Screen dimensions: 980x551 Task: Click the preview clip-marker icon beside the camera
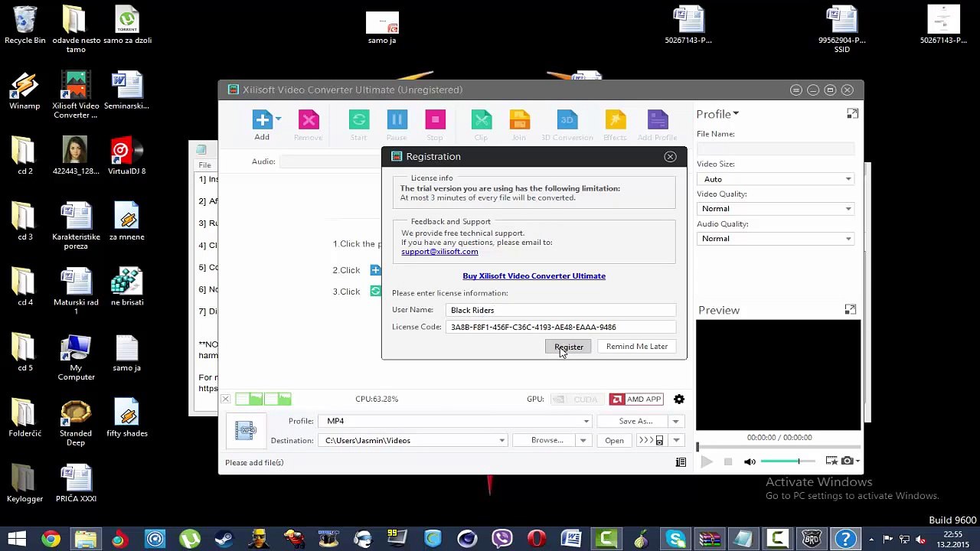(831, 461)
